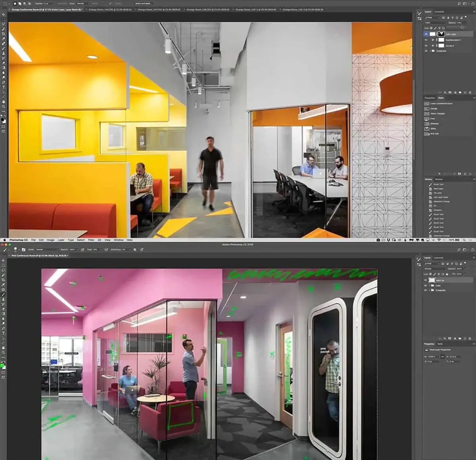Open the Apple menu in the macOS menu bar
This screenshot has height=460, width=476.
[x=6, y=240]
